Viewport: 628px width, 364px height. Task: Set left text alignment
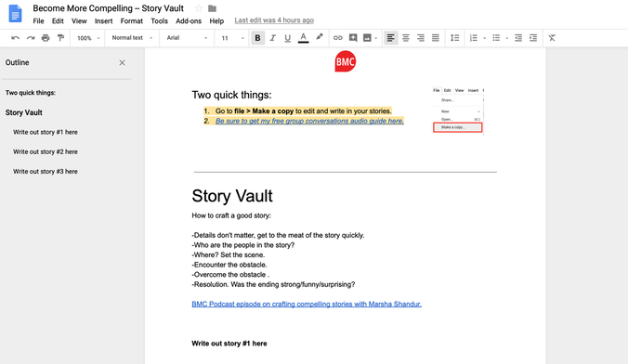[390, 38]
